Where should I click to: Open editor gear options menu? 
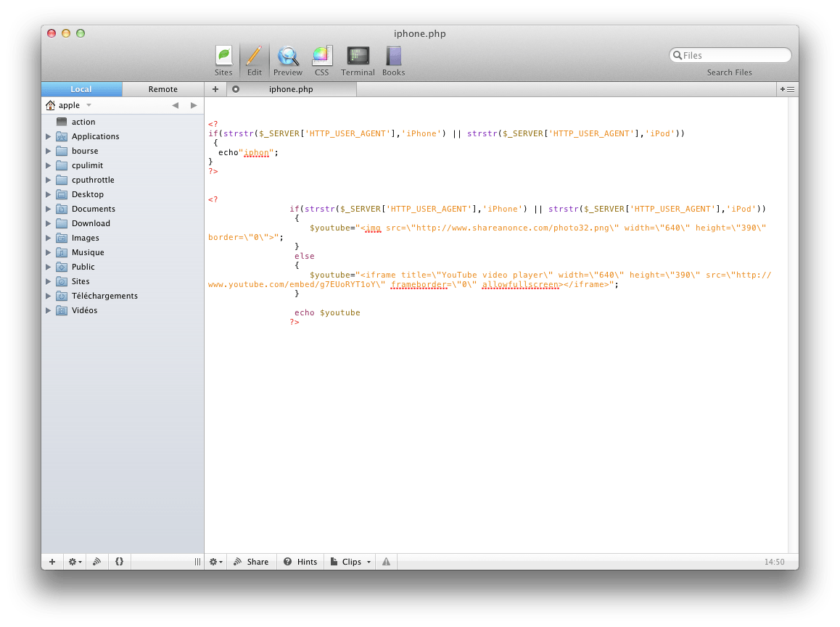pyautogui.click(x=216, y=562)
